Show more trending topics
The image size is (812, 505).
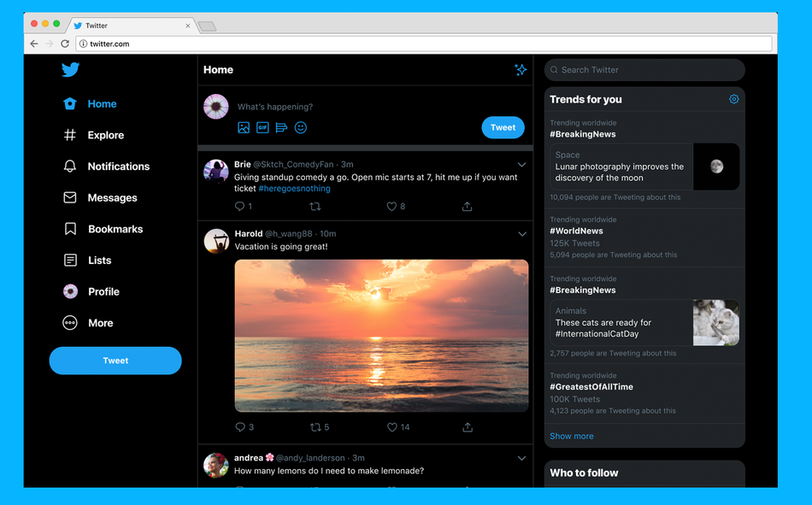(571, 436)
